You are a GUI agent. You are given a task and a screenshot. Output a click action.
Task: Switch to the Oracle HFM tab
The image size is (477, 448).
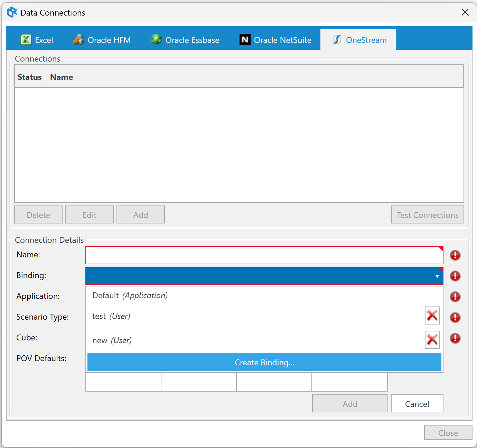(x=102, y=40)
